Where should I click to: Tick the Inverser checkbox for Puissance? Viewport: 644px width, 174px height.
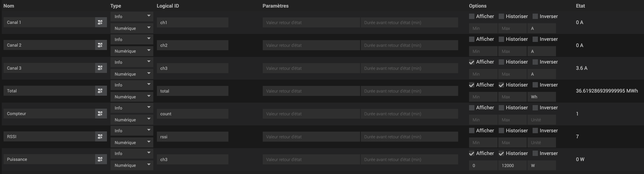point(535,153)
